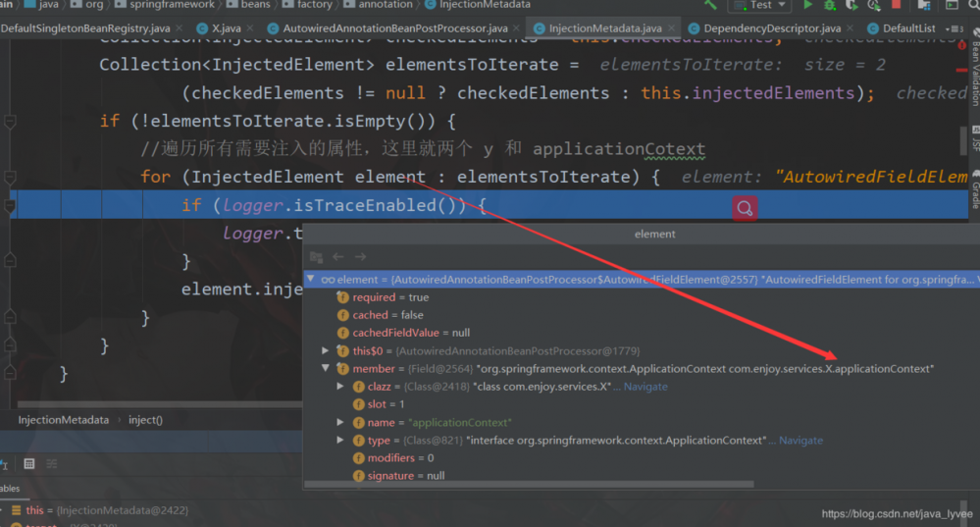Toggle fold marker at the for-loop line
Image resolution: width=980 pixels, height=527 pixels.
pos(10,177)
